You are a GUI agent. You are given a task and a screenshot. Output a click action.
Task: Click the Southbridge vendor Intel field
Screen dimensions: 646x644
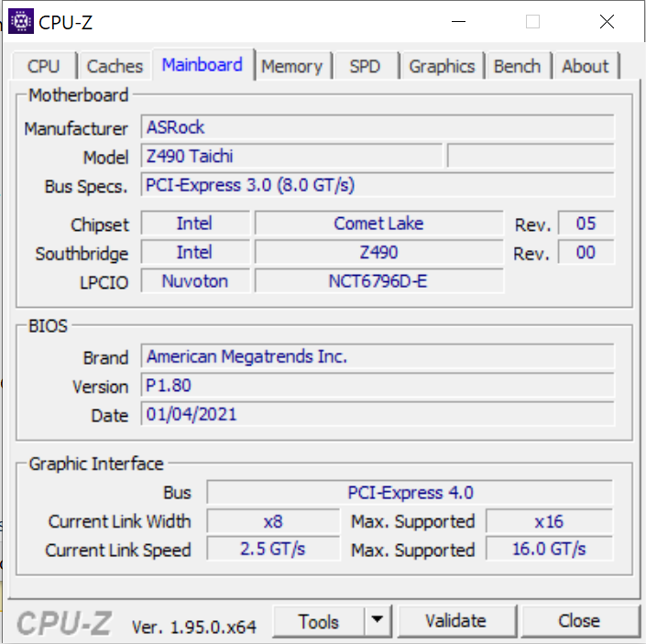195,252
